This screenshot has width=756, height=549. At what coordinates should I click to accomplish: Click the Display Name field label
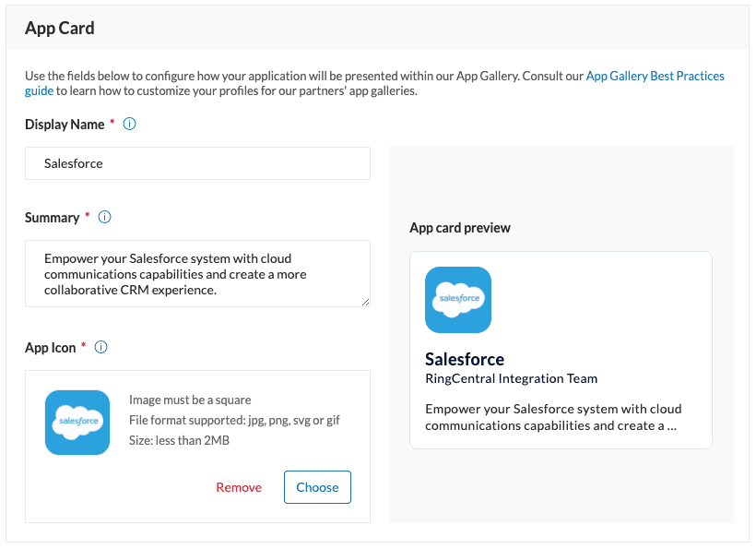tap(65, 124)
